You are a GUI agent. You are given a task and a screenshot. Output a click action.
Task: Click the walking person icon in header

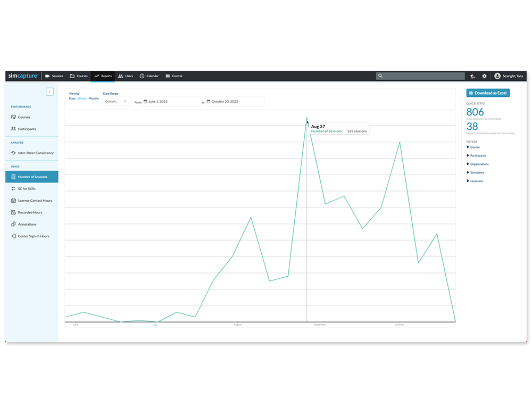(473, 76)
